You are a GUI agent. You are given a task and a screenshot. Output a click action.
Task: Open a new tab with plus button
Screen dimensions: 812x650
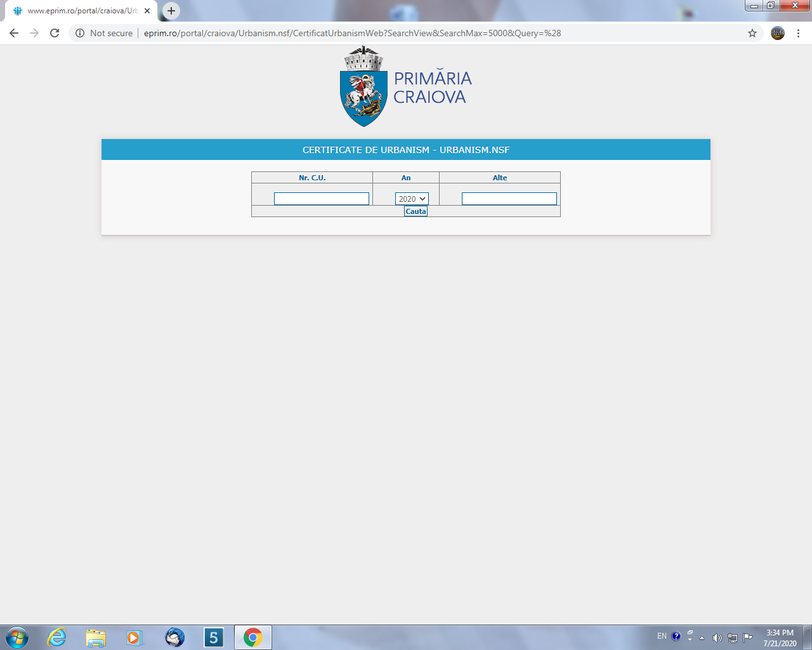tap(171, 11)
